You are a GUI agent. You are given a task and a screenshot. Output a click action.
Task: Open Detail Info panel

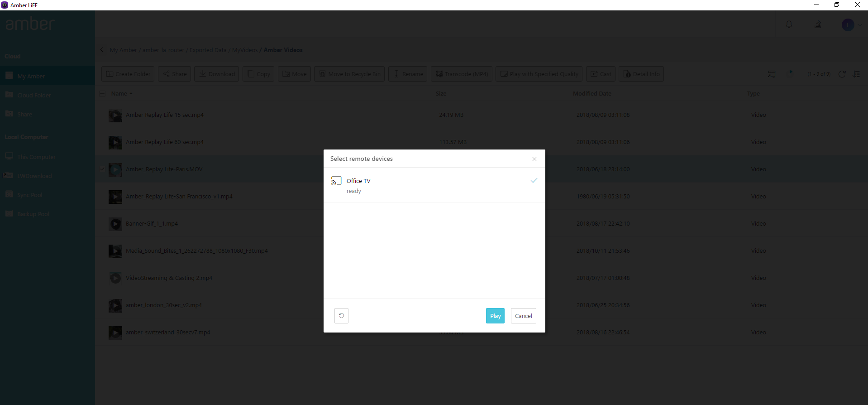641,74
